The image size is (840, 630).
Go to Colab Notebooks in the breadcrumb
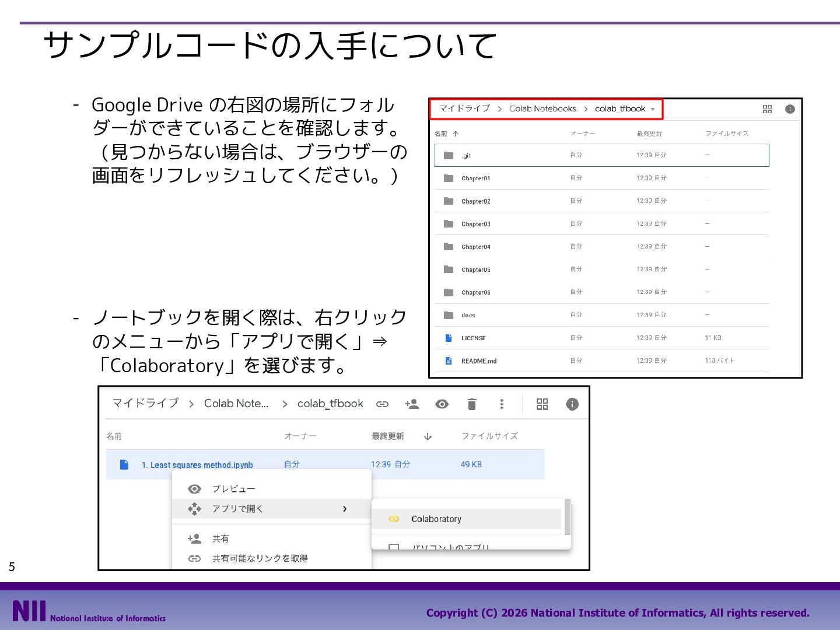pos(542,108)
